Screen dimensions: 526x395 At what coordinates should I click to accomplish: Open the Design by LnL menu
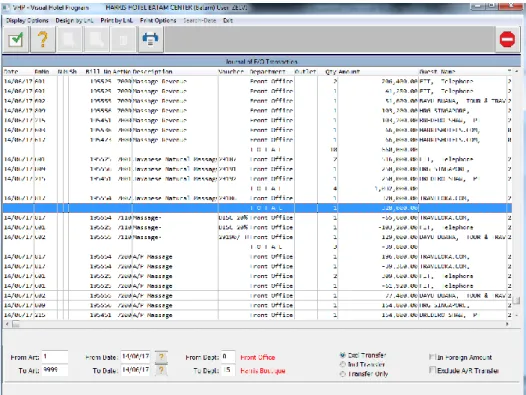74,20
